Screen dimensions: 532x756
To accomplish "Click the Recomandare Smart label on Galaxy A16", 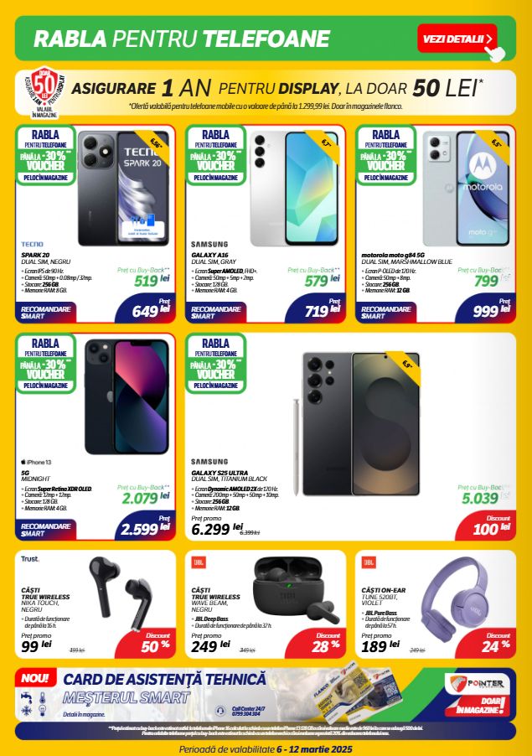I will (216, 313).
